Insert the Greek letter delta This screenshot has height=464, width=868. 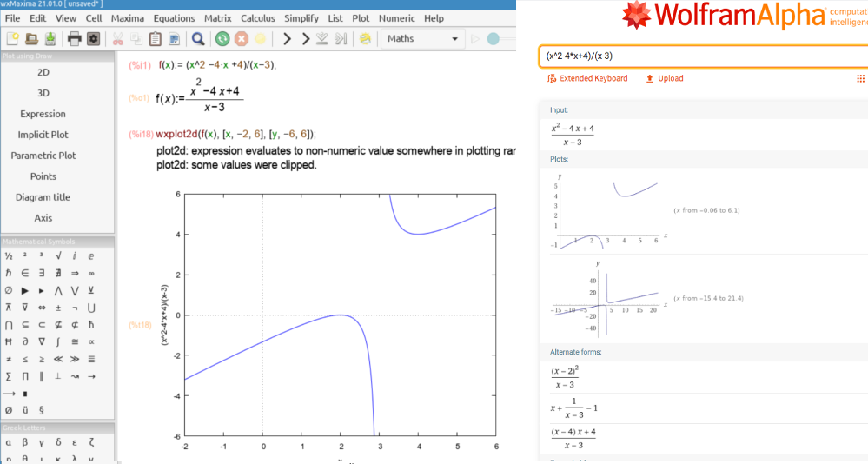tap(58, 442)
